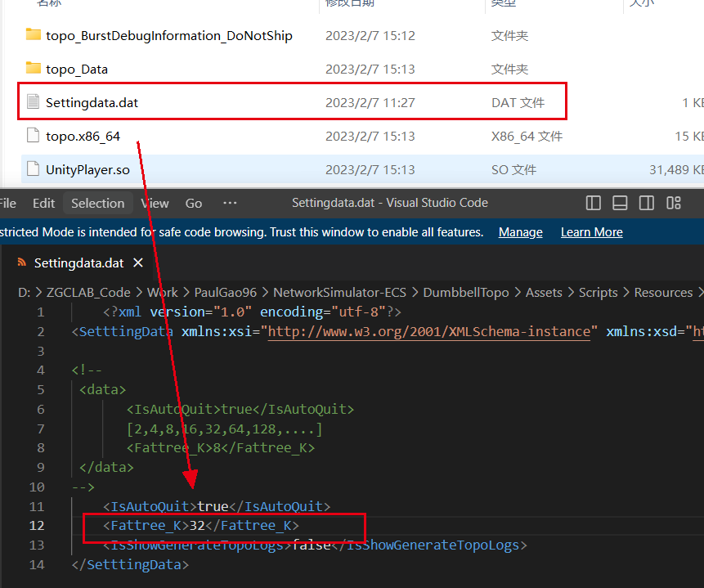704x588 pixels.
Task: Select the Work breadcrumb
Action: (163, 293)
